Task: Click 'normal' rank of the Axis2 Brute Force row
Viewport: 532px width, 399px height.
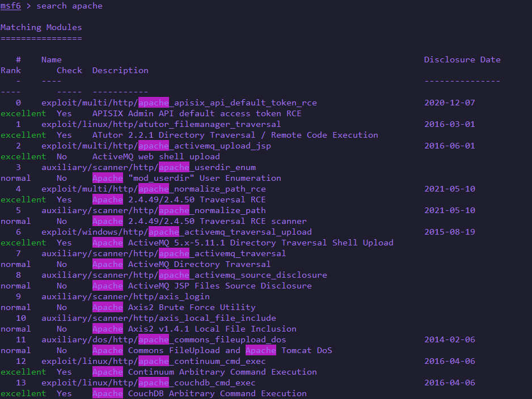Action: 16,308
